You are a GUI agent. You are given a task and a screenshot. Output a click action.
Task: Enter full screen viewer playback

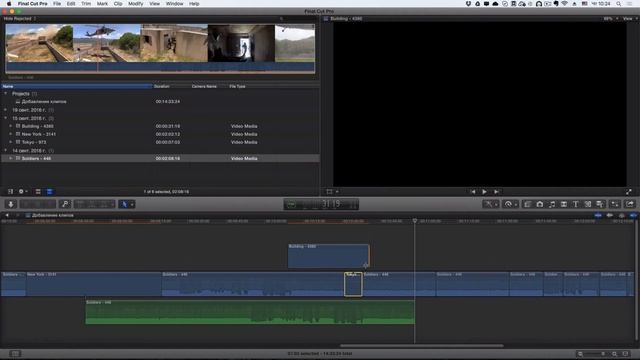(629, 191)
